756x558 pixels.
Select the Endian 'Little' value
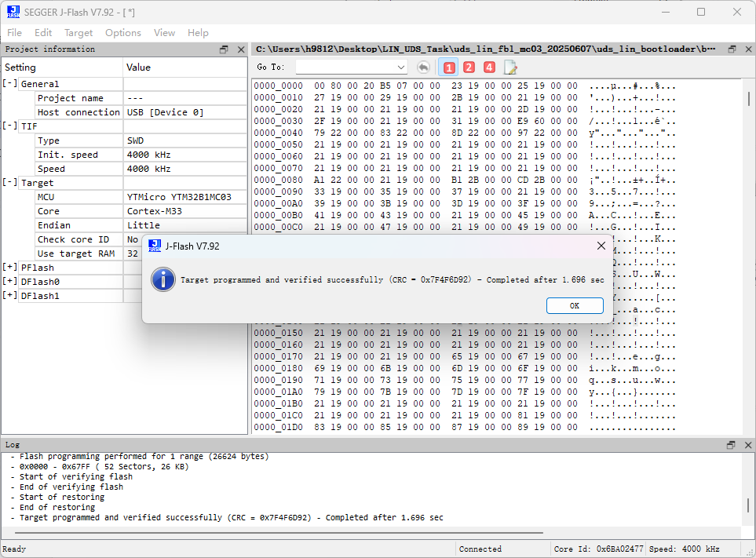pos(143,225)
